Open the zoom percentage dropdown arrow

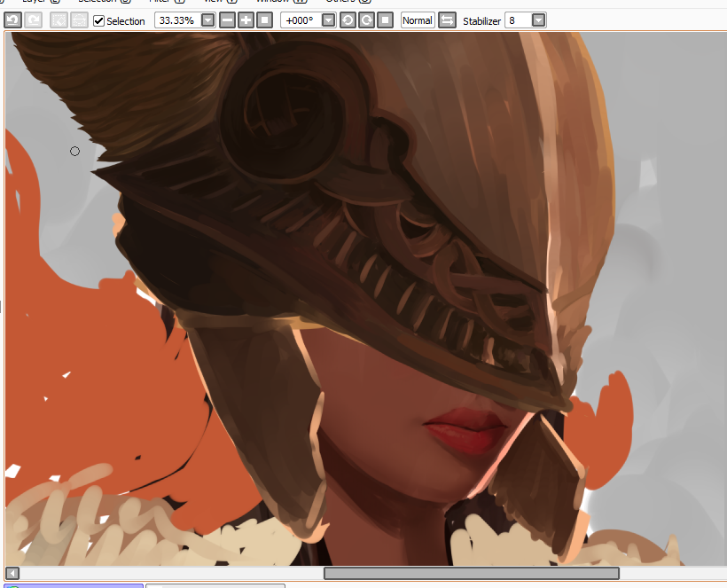pyautogui.click(x=208, y=20)
